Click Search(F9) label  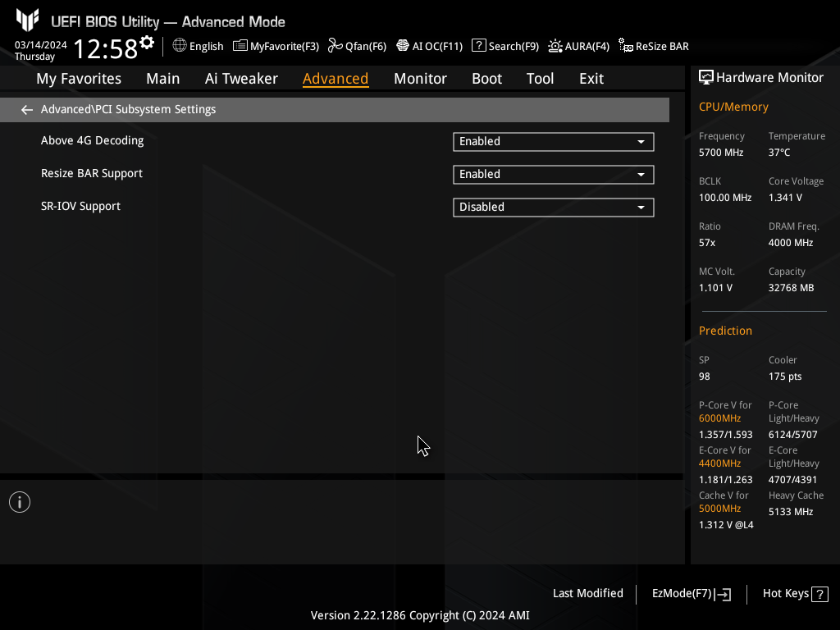(514, 47)
